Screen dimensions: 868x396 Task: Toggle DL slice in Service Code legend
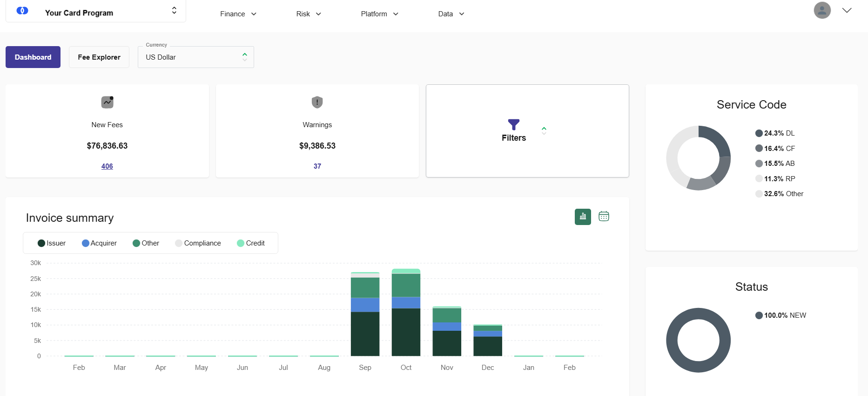pos(775,133)
